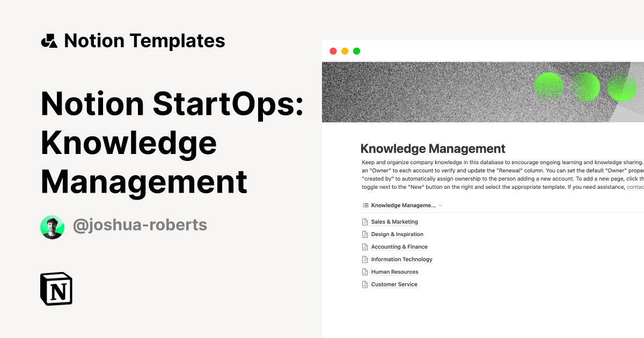Viewport: 644px width, 338px height.
Task: Open the Information Technology page
Action: [x=401, y=260]
